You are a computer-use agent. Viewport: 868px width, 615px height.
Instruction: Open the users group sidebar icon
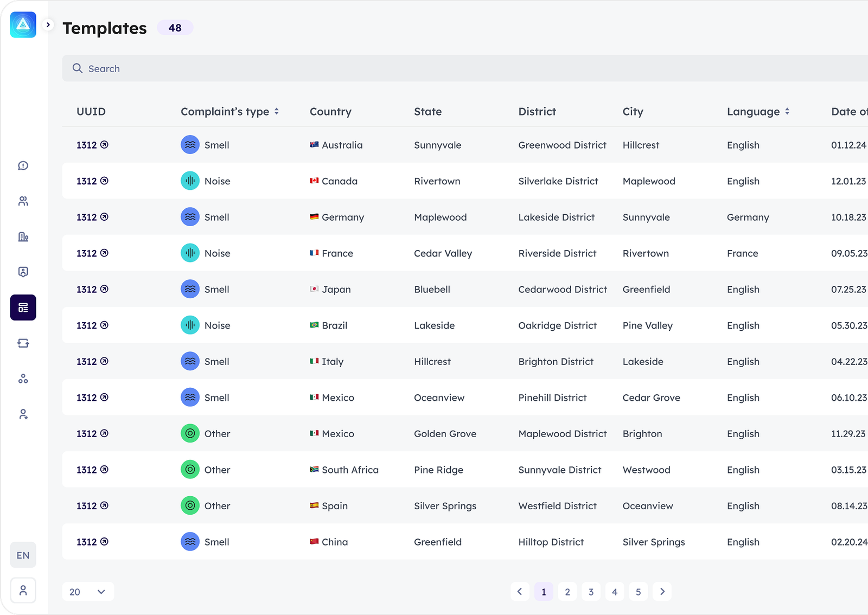[x=23, y=201]
